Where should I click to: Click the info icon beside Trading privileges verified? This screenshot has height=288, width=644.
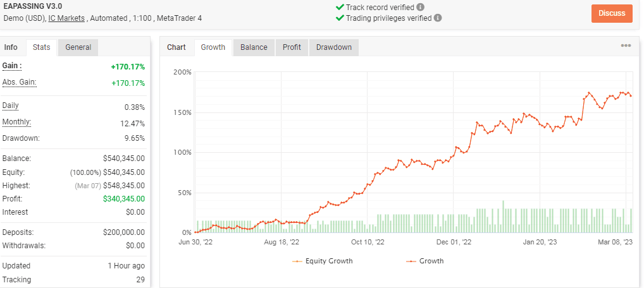coord(438,18)
